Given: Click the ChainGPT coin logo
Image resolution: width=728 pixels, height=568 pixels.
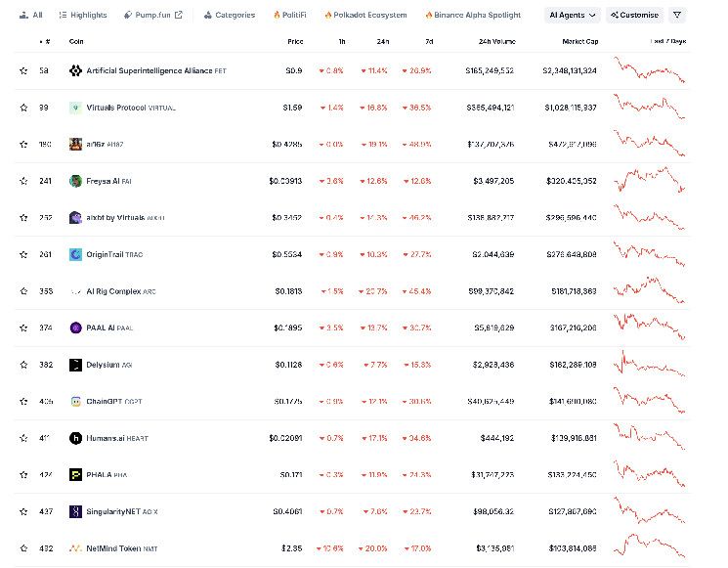Looking at the screenshot, I should [75, 401].
